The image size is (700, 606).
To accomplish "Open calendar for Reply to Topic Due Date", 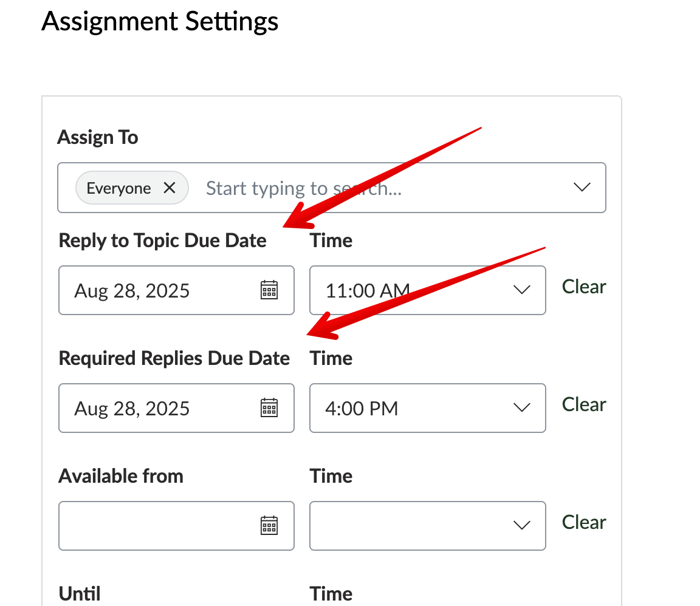I will [269, 290].
